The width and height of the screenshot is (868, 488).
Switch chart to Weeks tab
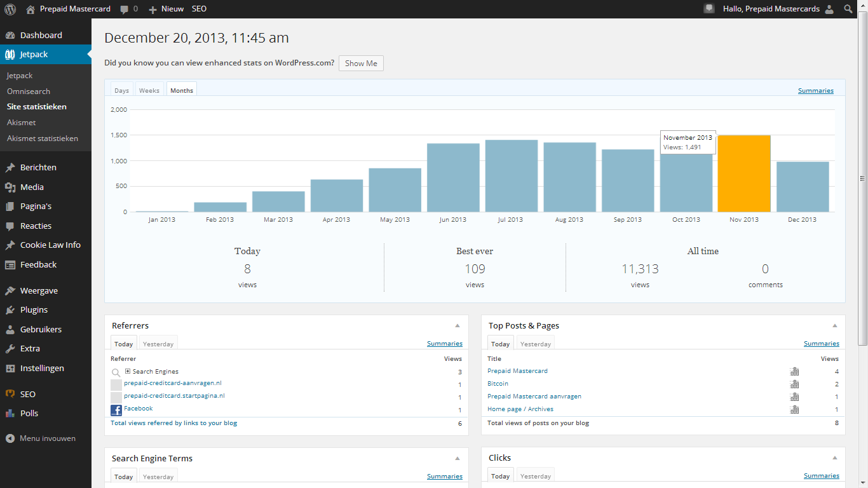[149, 90]
